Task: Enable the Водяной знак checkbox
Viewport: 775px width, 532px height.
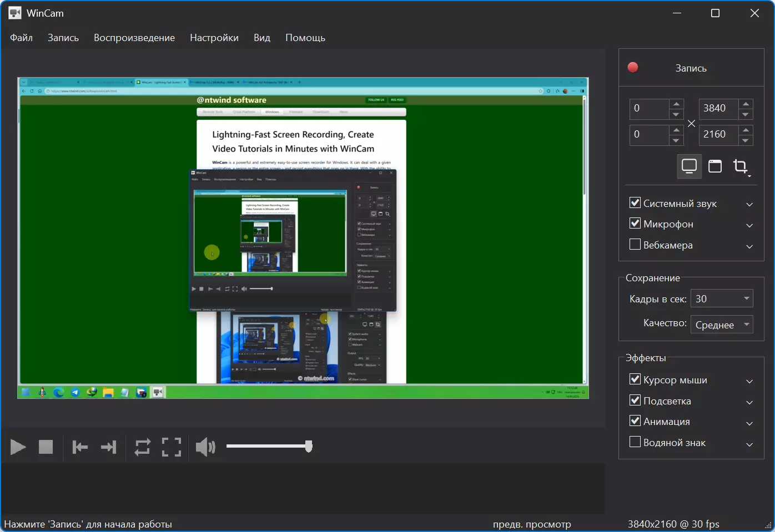Action: [635, 442]
